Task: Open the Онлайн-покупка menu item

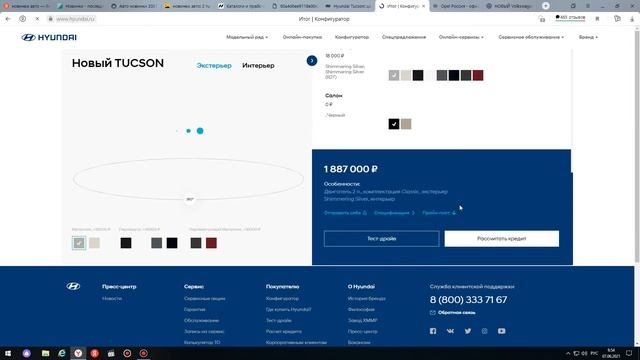Action: click(x=302, y=37)
